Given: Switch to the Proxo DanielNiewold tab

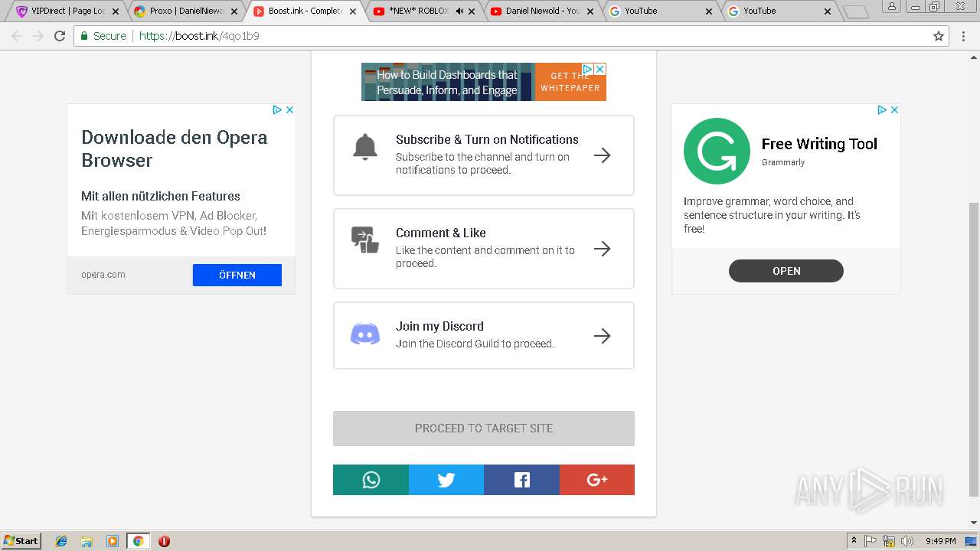Looking at the screenshot, I should click(186, 11).
